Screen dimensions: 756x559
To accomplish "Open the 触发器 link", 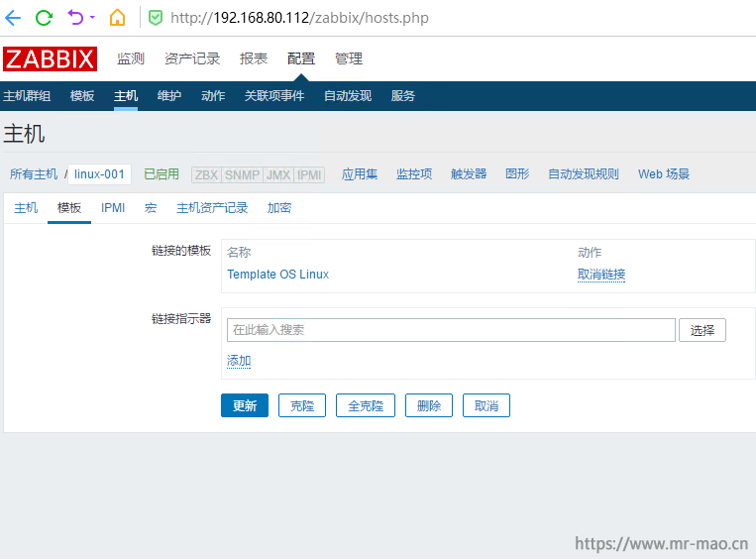I will (x=469, y=174).
